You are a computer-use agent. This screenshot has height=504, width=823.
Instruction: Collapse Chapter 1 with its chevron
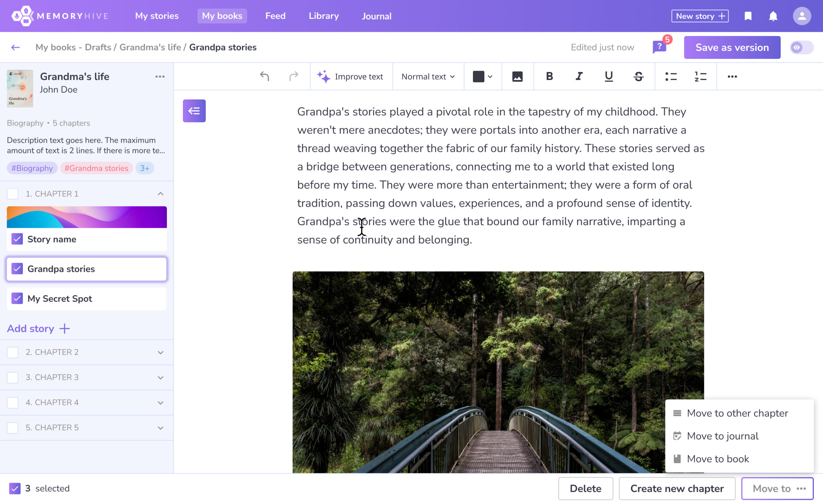point(160,194)
